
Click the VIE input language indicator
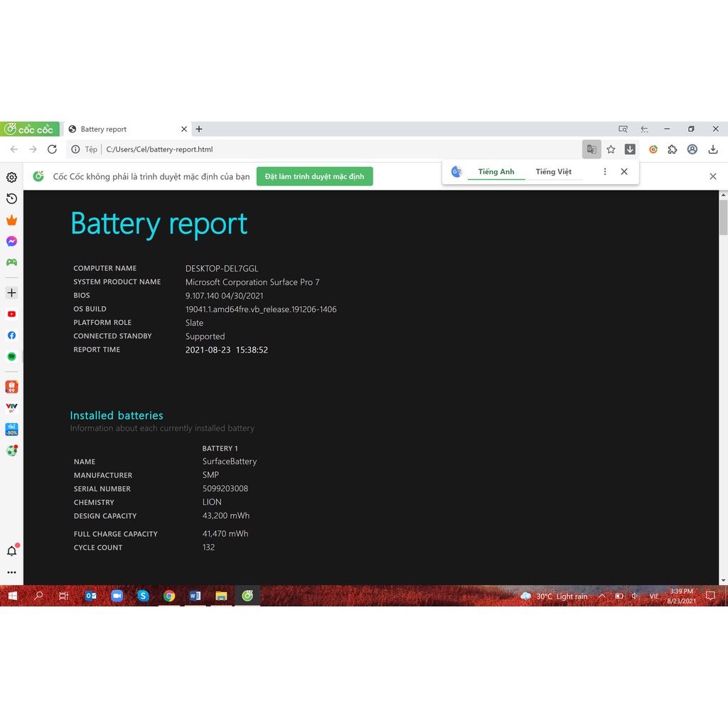[654, 596]
